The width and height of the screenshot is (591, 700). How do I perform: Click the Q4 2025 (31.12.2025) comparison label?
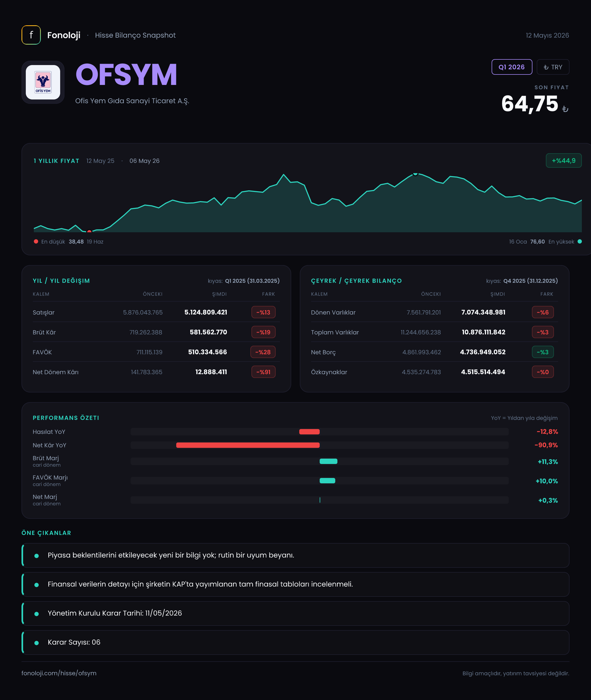[x=531, y=281]
